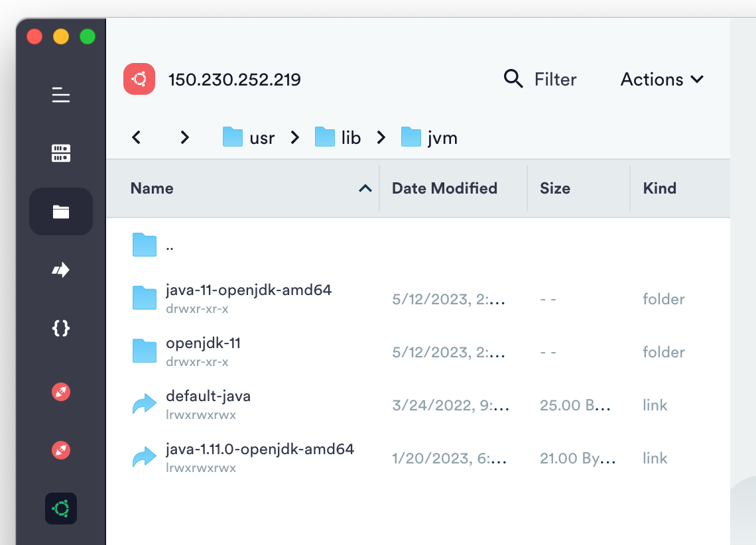The width and height of the screenshot is (756, 545).
Task: Go forward with right chevron
Action: click(x=184, y=137)
